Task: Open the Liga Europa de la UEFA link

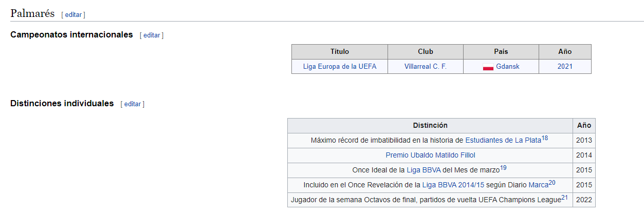Action: point(340,66)
